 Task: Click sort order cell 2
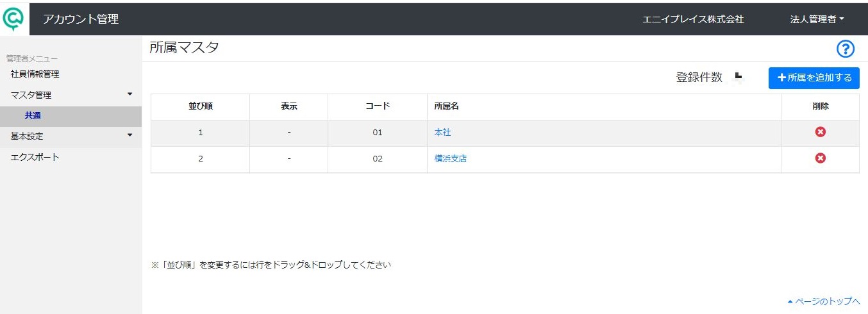click(x=201, y=159)
